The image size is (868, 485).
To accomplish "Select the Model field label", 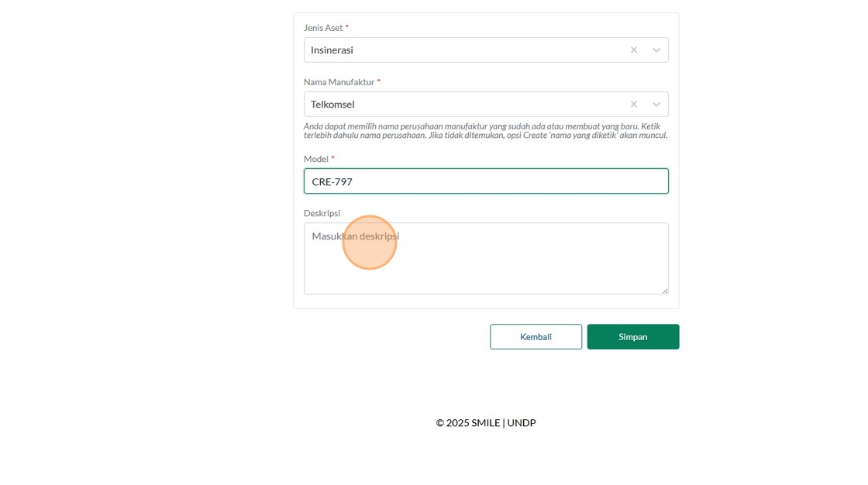I will click(x=316, y=159).
